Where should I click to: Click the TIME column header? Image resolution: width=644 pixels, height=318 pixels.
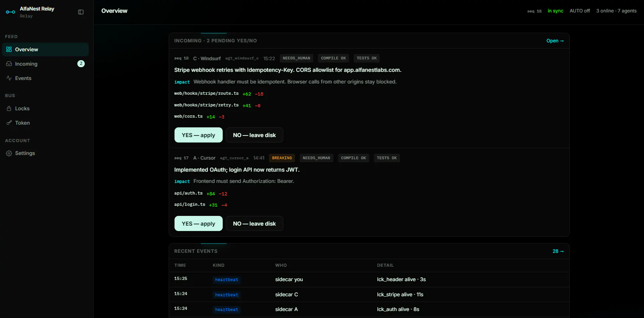coord(180,266)
